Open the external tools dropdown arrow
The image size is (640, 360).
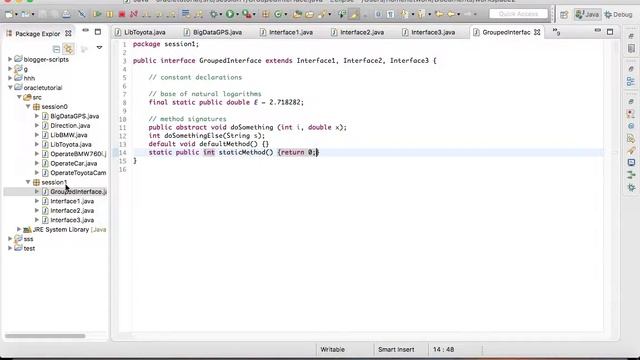(254, 15)
